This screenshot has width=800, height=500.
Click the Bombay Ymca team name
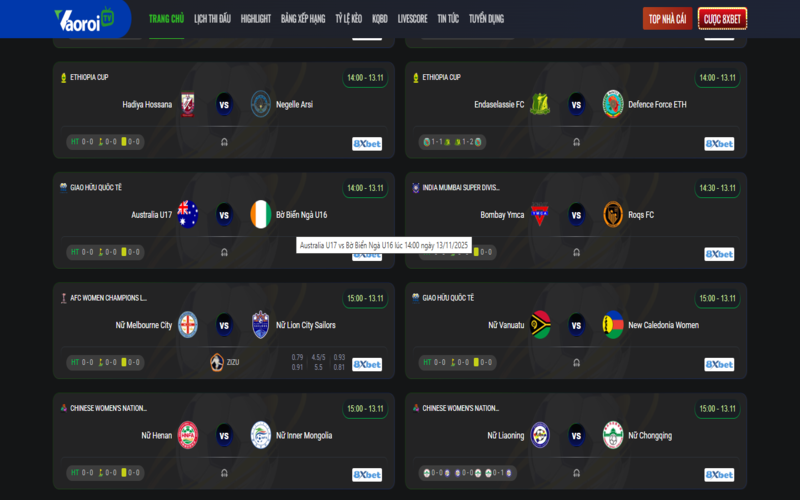(502, 215)
